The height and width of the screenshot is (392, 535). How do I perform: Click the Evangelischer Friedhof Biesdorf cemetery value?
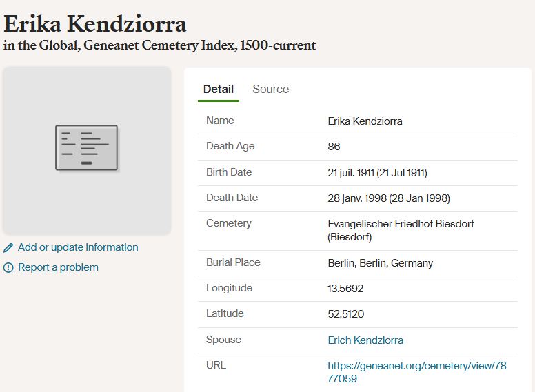pos(401,230)
